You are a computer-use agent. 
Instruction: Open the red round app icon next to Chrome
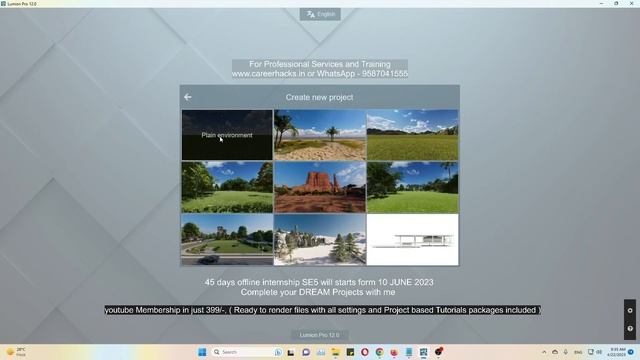[394, 352]
